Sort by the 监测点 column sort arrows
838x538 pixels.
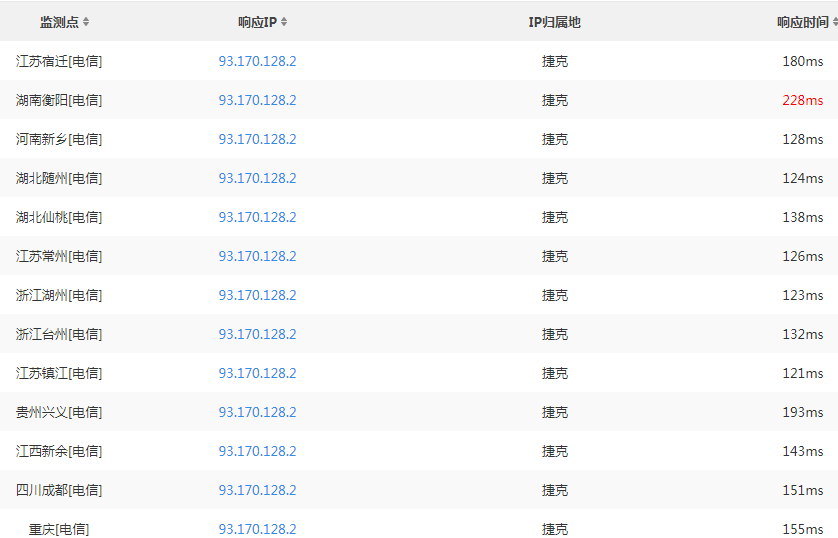[x=86, y=22]
